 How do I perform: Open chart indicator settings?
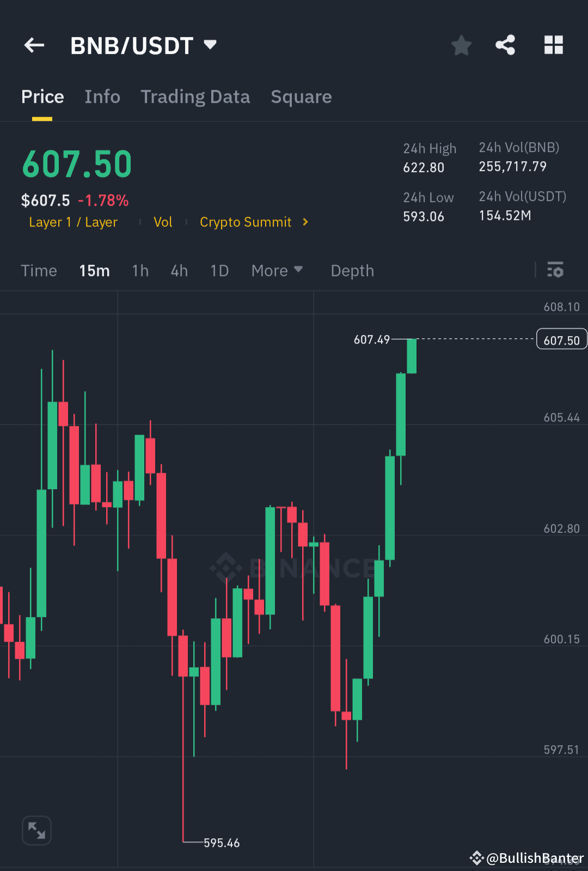[555, 270]
